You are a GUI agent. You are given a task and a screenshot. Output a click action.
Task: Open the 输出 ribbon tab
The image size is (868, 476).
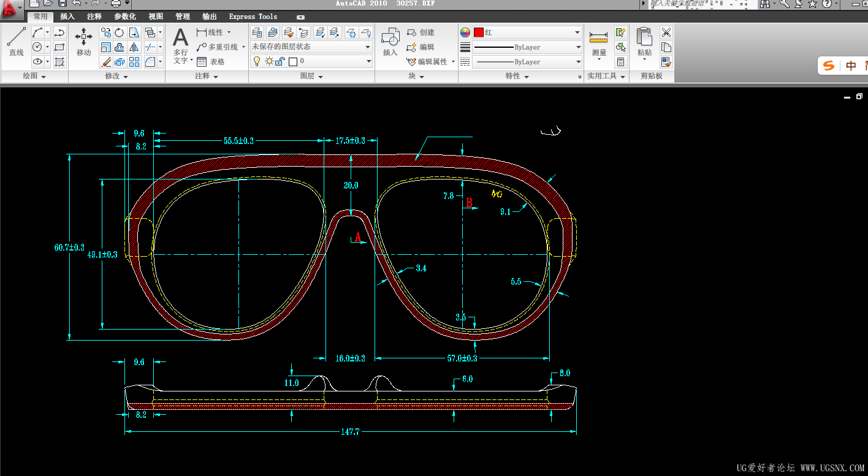(x=210, y=17)
